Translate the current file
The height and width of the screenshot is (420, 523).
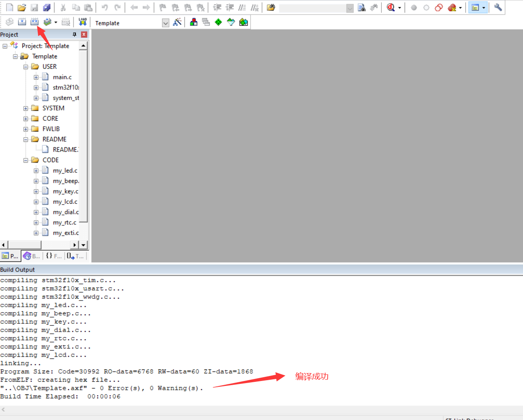click(x=9, y=22)
